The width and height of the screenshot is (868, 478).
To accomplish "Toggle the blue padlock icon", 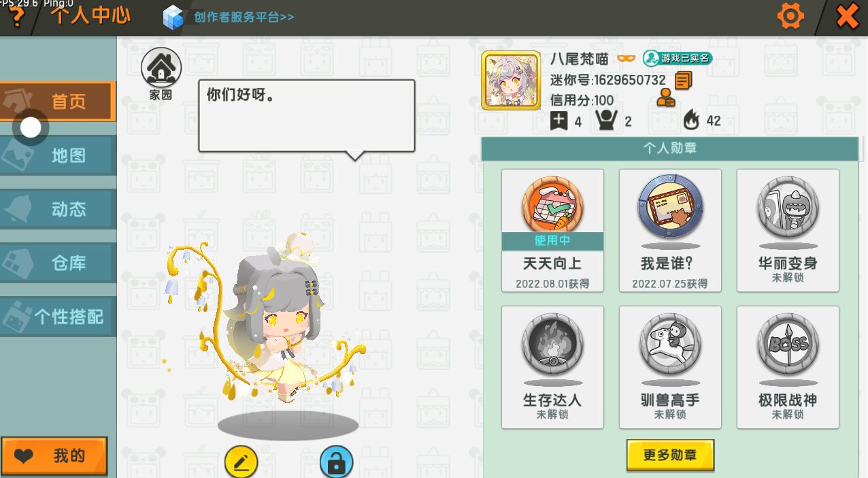I will (x=336, y=463).
